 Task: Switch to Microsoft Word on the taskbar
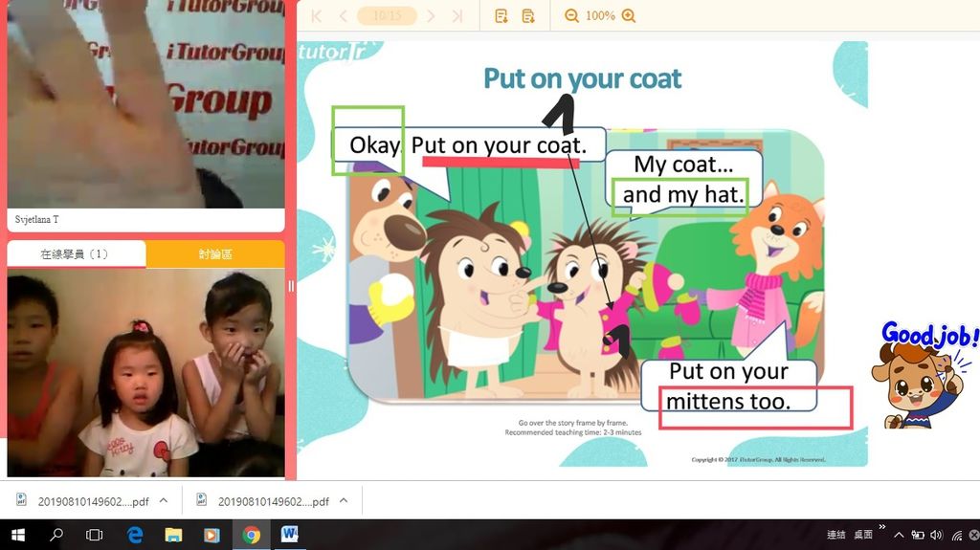coord(289,535)
